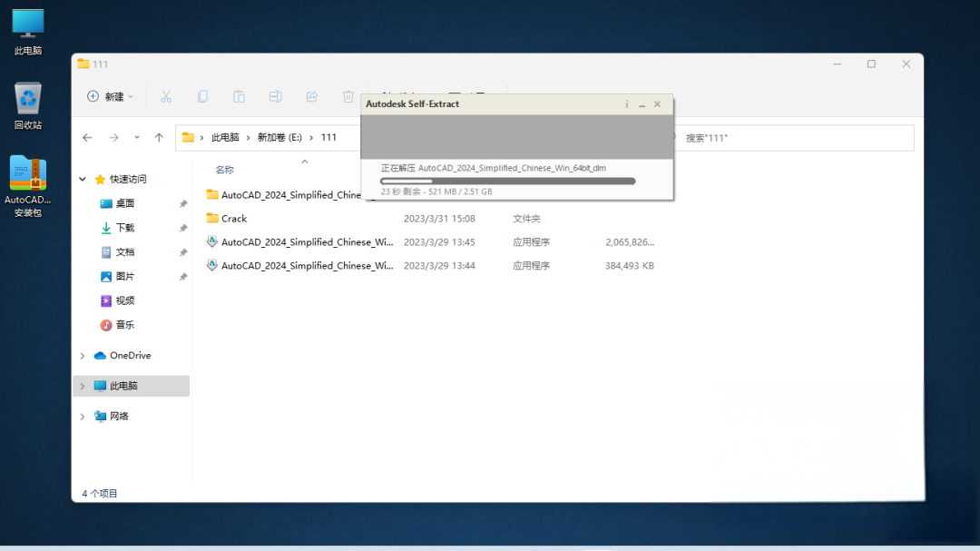
Task: Select 图片 in the navigation pane
Action: click(x=125, y=277)
